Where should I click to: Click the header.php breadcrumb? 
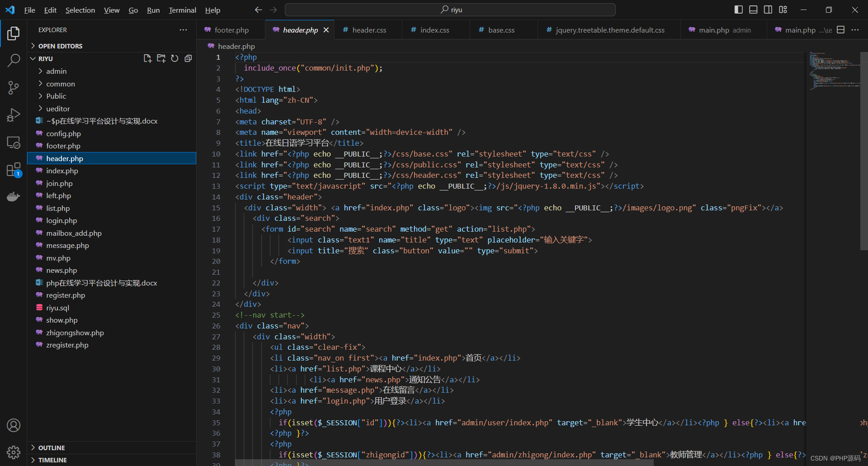click(x=236, y=46)
